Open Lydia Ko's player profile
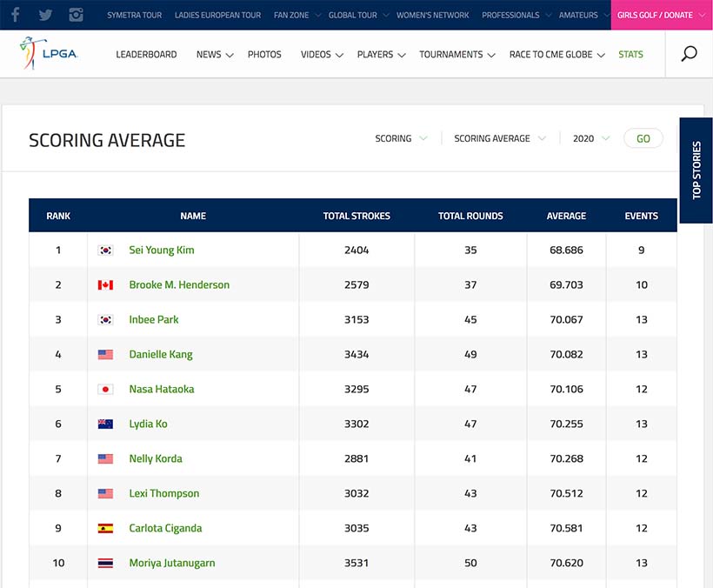This screenshot has width=713, height=588. coord(148,424)
